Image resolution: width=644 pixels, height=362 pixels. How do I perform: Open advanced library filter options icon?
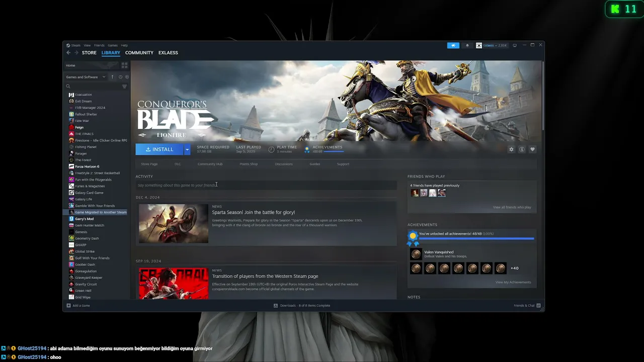tap(124, 86)
